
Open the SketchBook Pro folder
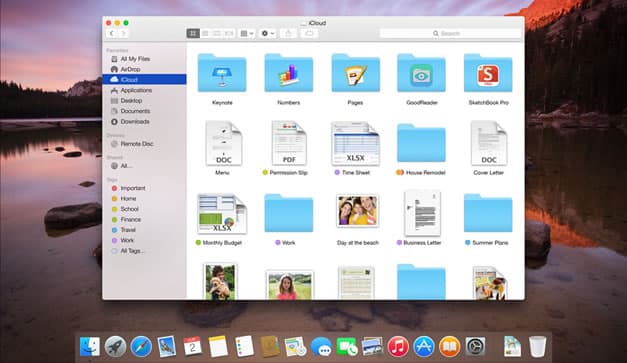[x=488, y=73]
